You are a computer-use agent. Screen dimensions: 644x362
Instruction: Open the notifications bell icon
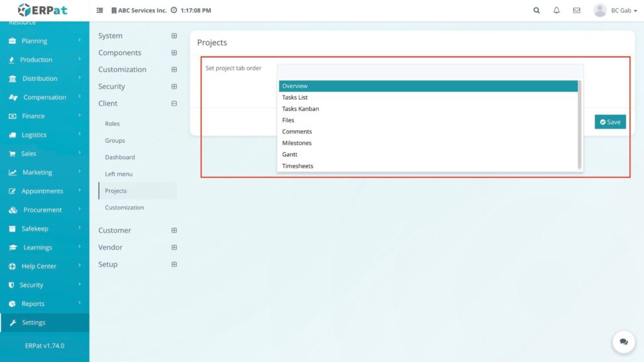557,11
